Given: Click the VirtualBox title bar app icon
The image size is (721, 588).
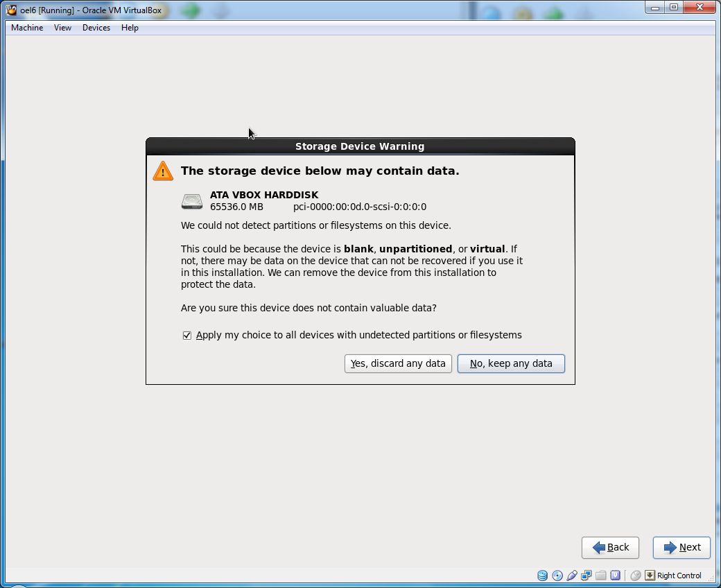Looking at the screenshot, I should point(11,10).
